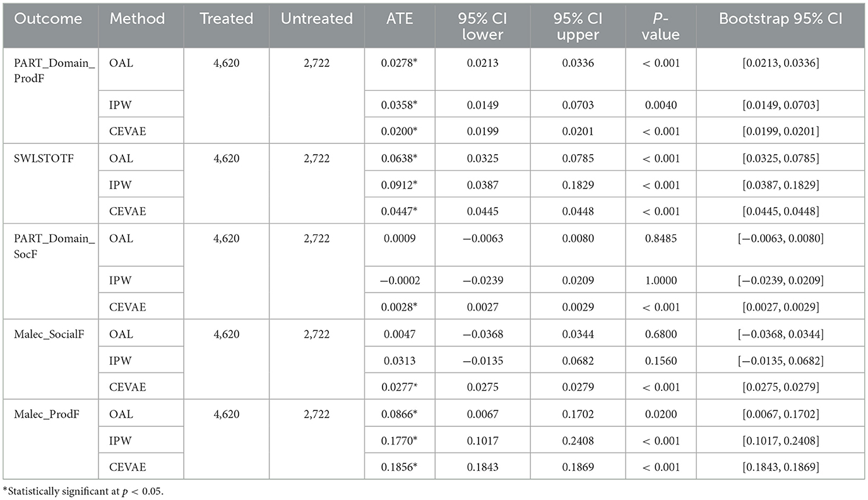The width and height of the screenshot is (868, 500).
Task: Click the P-value cell 0.8485
Action: (661, 239)
